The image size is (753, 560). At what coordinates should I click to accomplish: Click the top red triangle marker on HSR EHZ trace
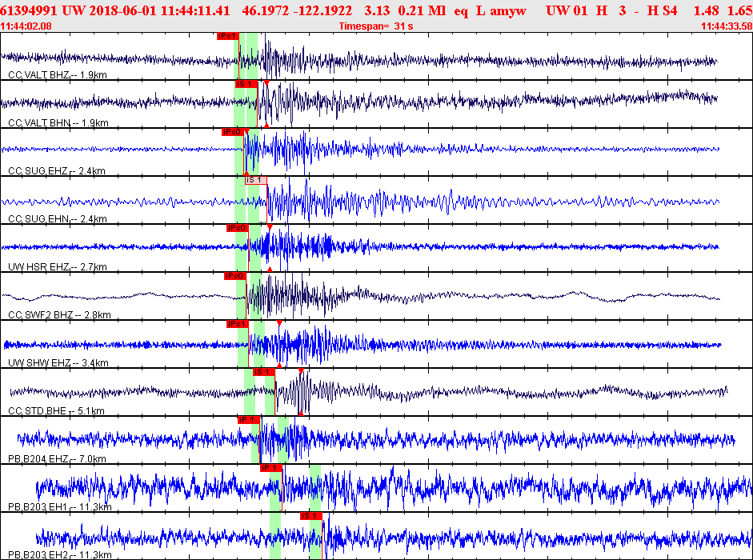coord(270,227)
